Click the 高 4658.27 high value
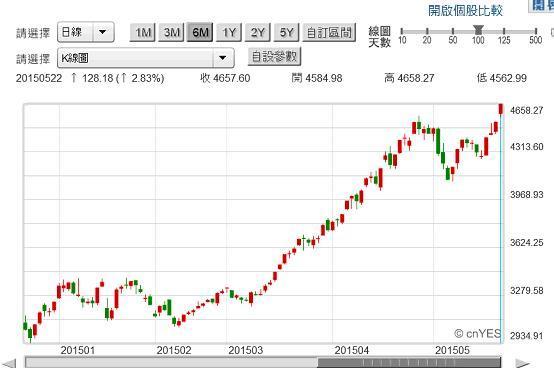This screenshot has height=368, width=554. coord(409,78)
